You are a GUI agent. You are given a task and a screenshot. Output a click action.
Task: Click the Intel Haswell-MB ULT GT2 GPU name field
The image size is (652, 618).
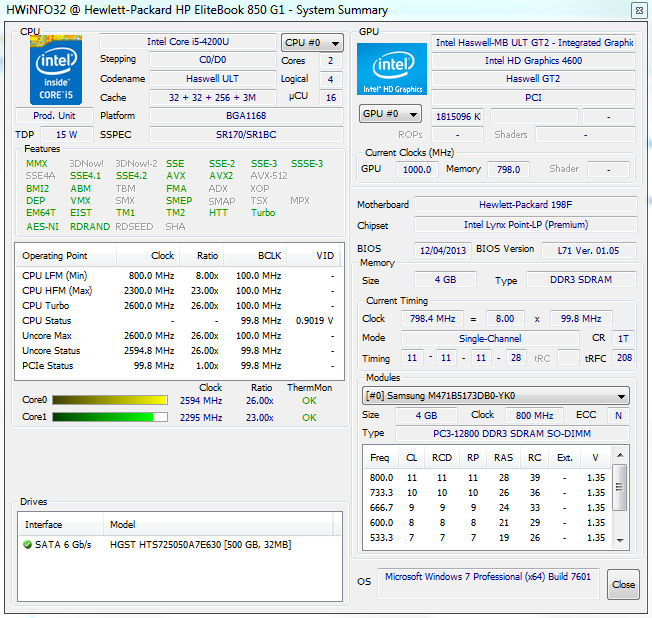[x=533, y=43]
